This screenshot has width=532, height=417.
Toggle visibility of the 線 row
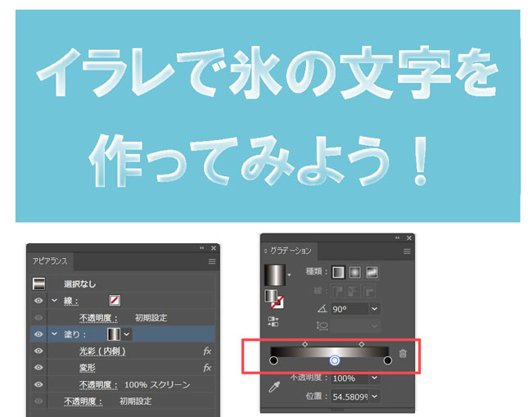click(x=38, y=301)
